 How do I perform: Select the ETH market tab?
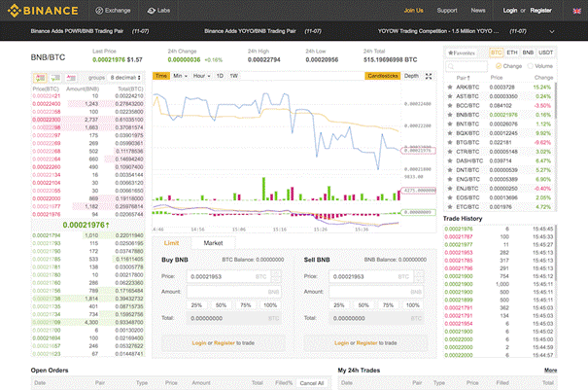pyautogui.click(x=512, y=53)
